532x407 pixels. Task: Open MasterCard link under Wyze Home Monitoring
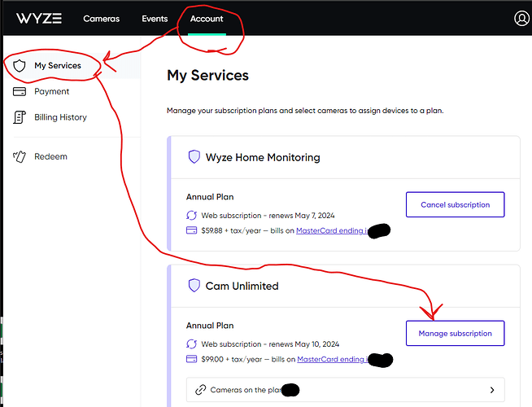333,230
